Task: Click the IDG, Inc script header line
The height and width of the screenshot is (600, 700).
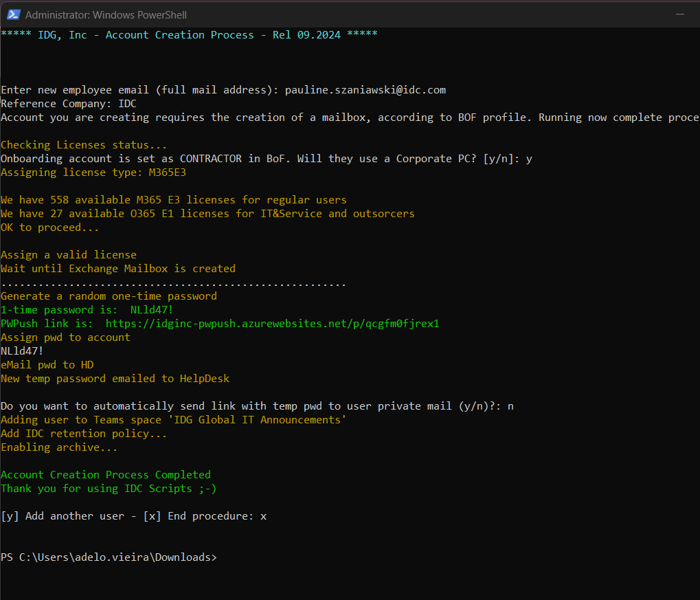Action: coord(189,35)
